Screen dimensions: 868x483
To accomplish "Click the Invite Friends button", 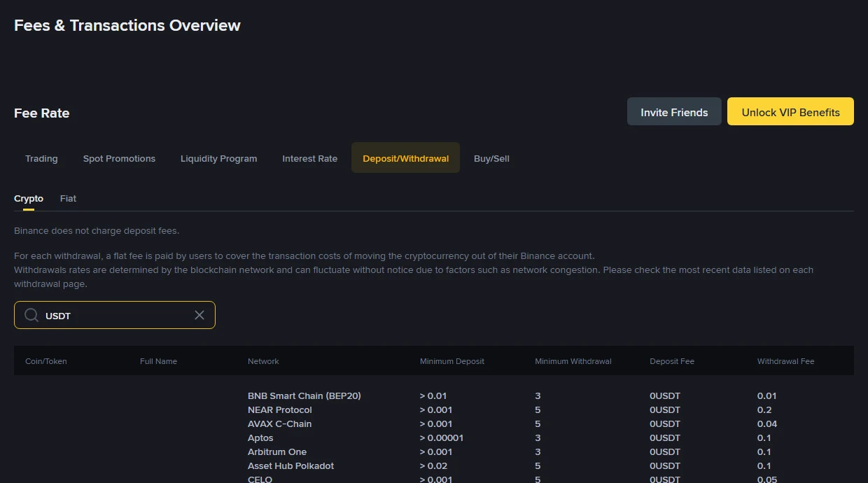I will [x=674, y=112].
